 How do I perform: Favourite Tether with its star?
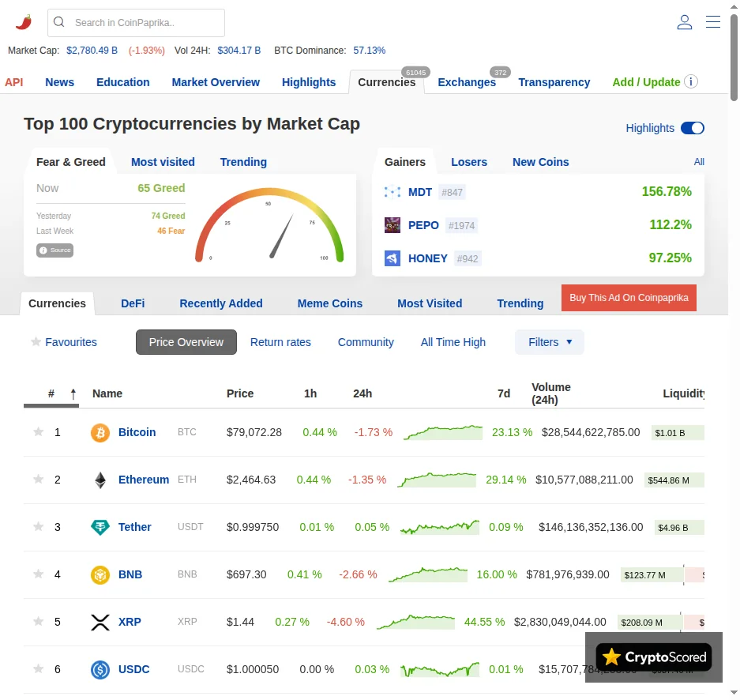pos(38,526)
